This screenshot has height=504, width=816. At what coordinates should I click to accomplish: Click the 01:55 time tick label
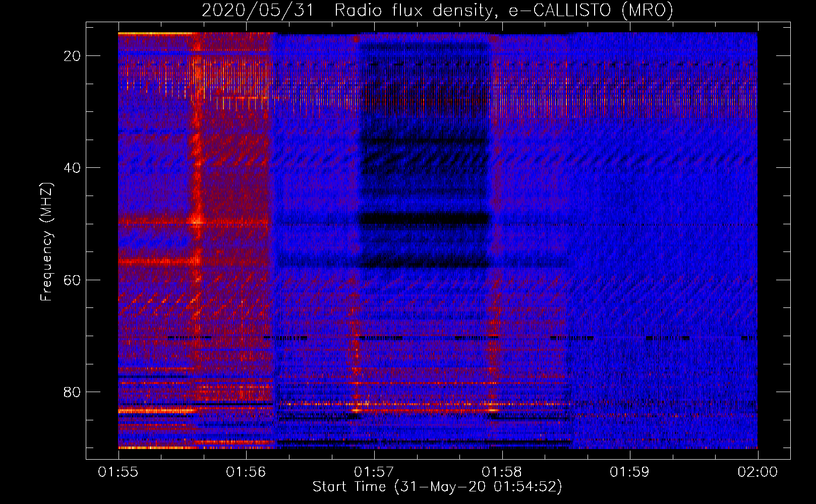[119, 472]
